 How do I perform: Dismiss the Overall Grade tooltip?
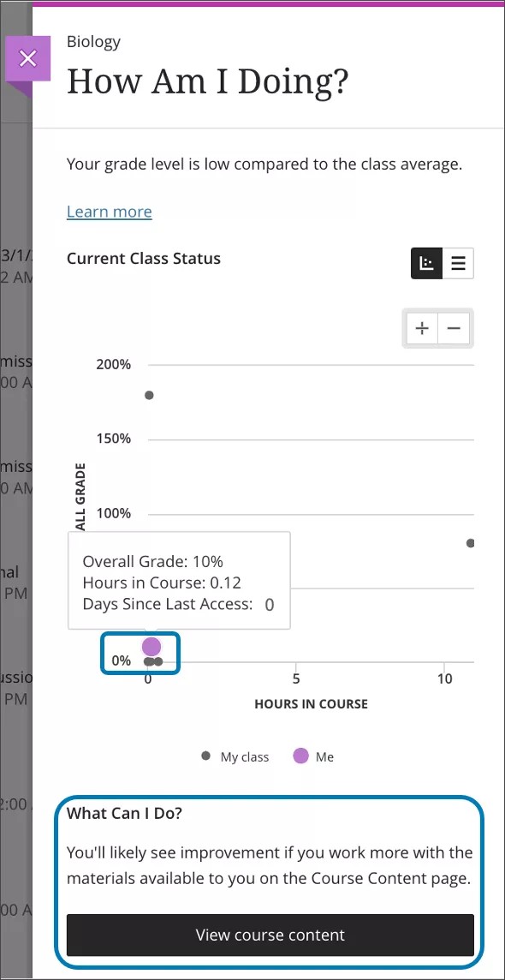pyautogui.click(x=178, y=580)
